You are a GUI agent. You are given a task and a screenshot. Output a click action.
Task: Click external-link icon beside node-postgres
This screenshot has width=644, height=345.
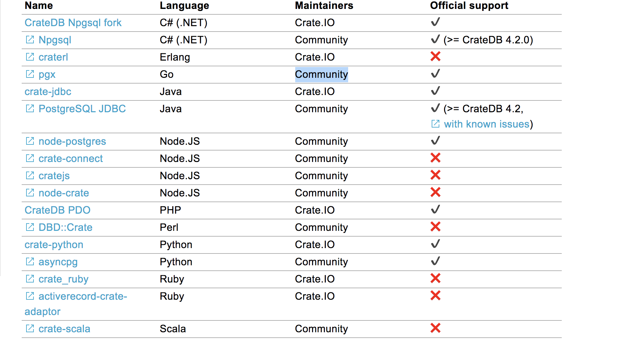pos(30,141)
